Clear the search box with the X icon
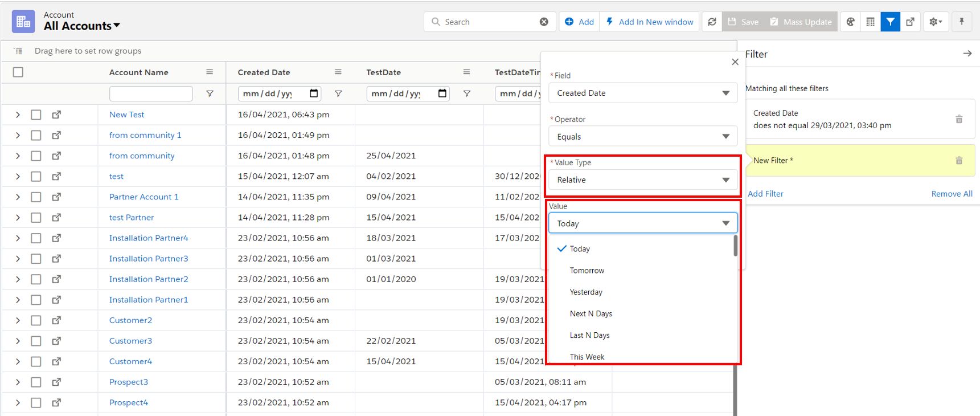Viewport: 980px width, 416px height. coord(544,22)
